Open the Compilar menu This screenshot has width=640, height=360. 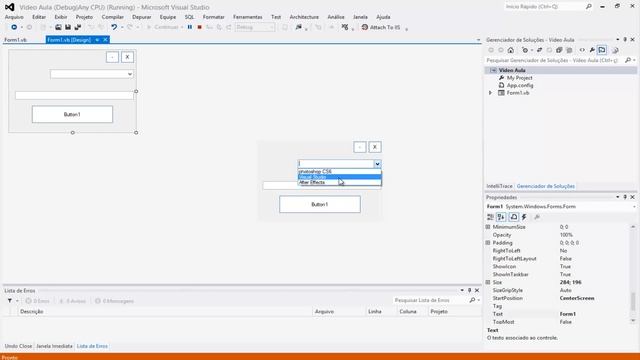click(113, 17)
